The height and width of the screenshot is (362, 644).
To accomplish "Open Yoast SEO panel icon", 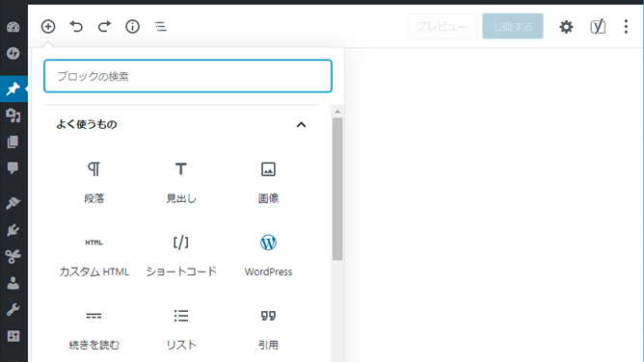I will 598,27.
